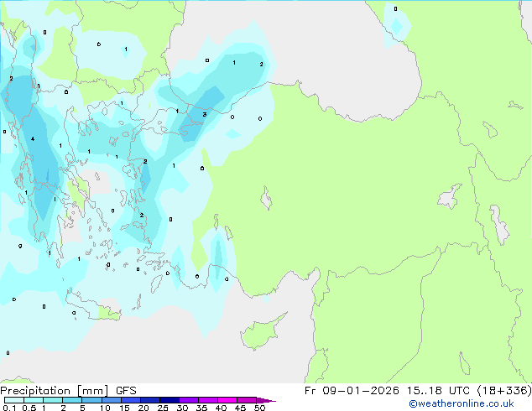532x411 pixels.
Task: Select the 'Precipitation [mm]' title text
Action: point(55,391)
